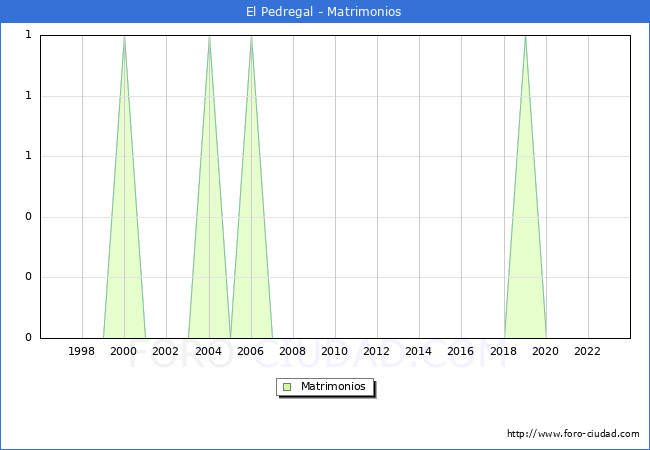Click the peak of the 2004 spike
The image size is (650, 450).
[x=209, y=37]
